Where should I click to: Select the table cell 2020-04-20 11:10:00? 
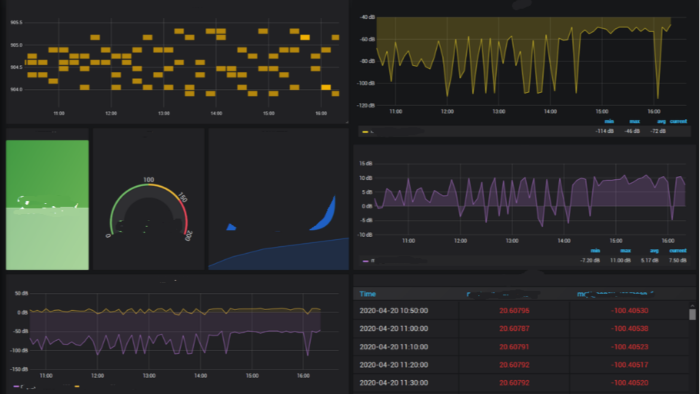coord(394,347)
